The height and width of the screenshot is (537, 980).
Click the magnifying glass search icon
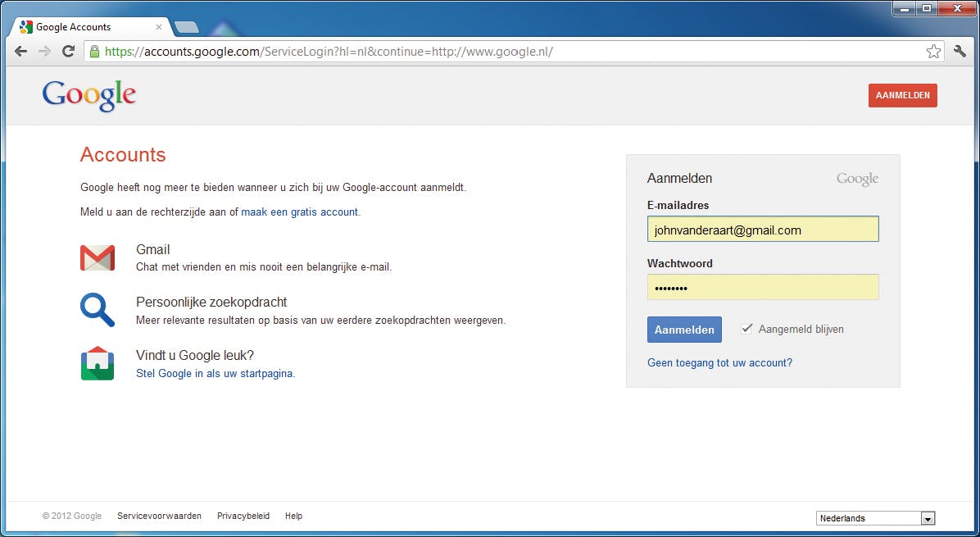click(98, 310)
